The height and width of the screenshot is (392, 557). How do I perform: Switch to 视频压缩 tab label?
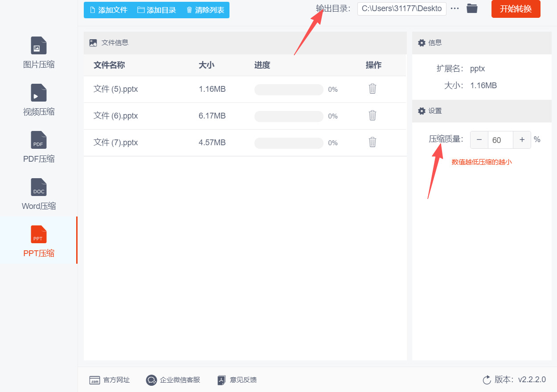click(x=39, y=112)
